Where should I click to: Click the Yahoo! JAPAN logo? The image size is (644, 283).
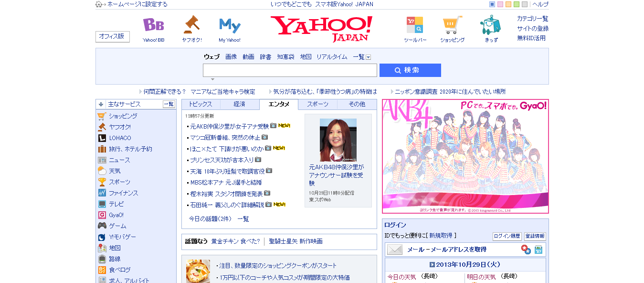[x=321, y=29]
